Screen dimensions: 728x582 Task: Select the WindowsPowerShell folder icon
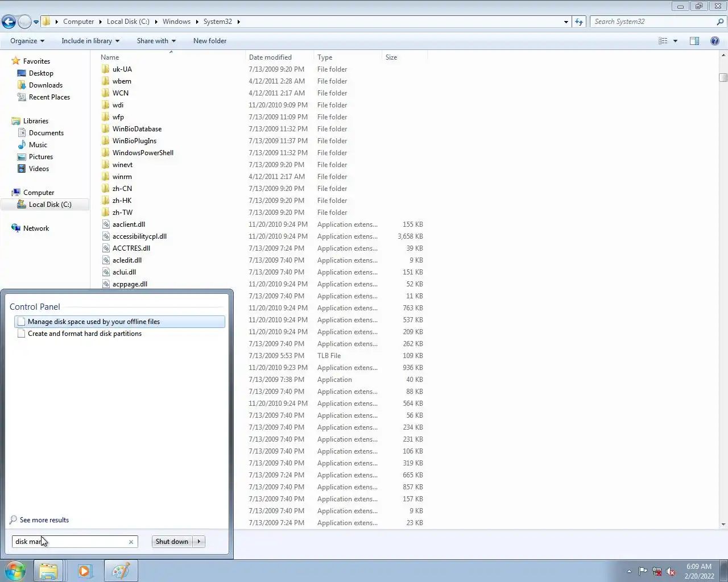(106, 153)
